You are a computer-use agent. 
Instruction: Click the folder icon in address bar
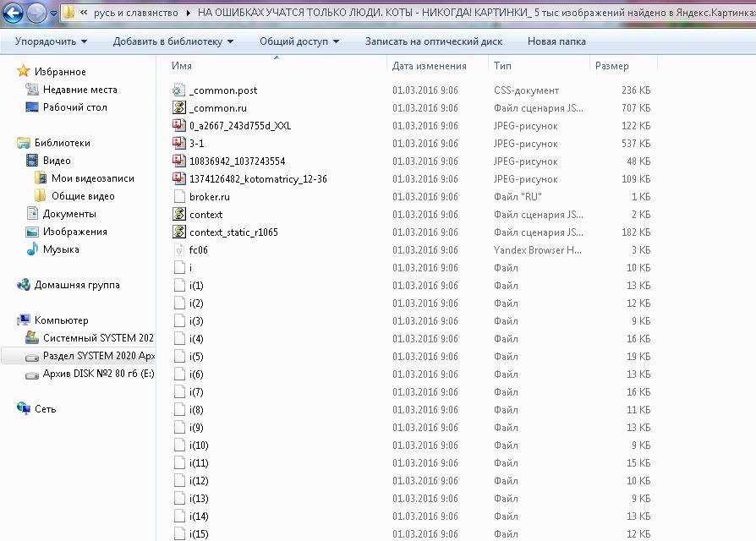(69, 13)
